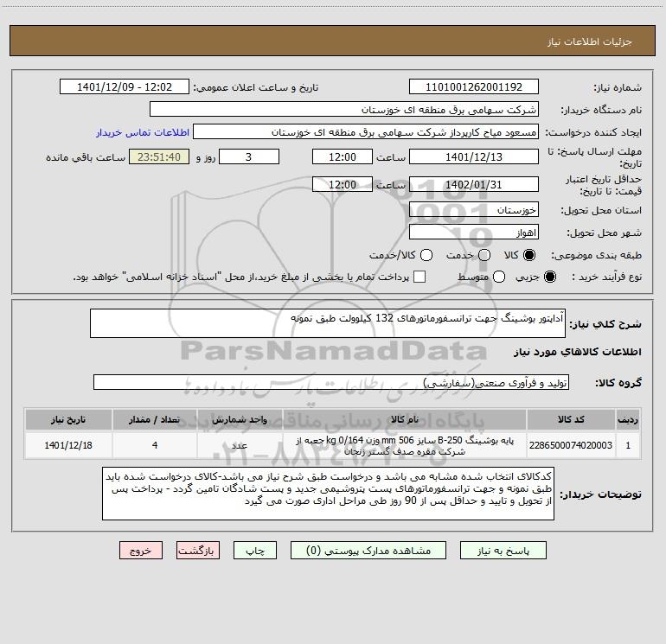
Task: Click the تعداد / مقدار column header
Action: pos(155,420)
